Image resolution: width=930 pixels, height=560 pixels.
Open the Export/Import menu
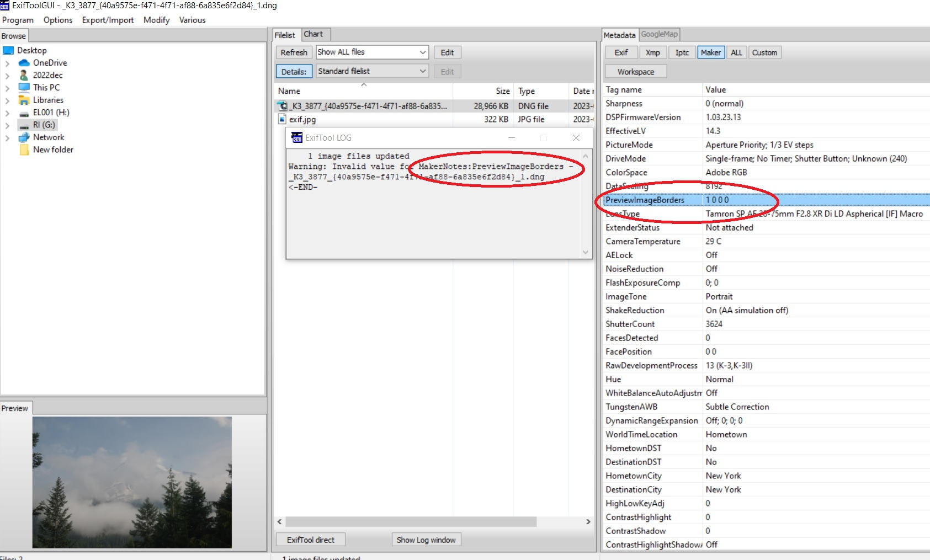tap(108, 20)
